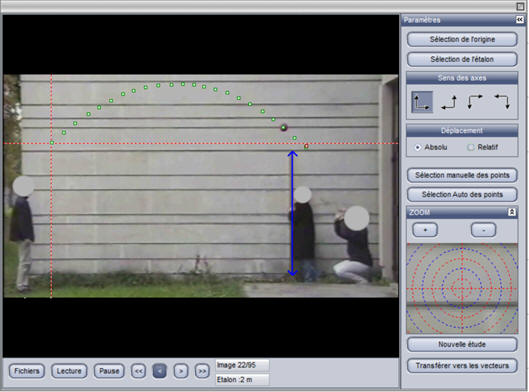Pick the axes orientation x-right y-down icon
Viewport: 529px width, 392px height.
point(475,102)
